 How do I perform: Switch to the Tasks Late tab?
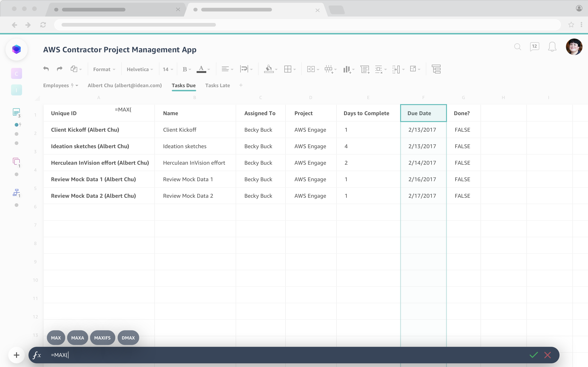coord(218,85)
